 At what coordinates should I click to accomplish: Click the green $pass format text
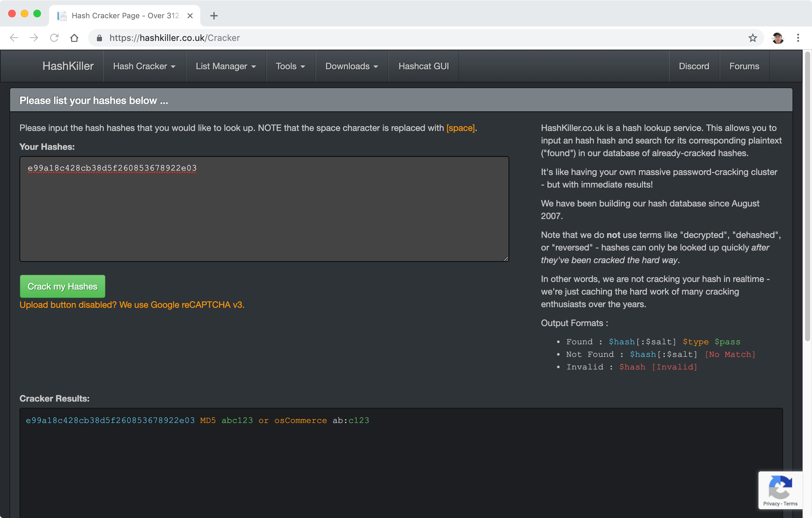click(727, 342)
